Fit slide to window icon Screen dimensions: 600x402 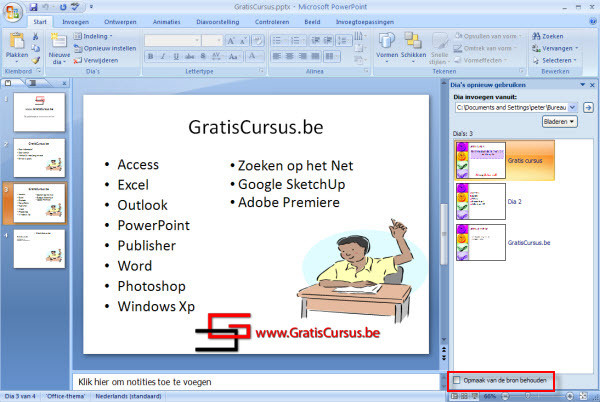[x=583, y=396]
